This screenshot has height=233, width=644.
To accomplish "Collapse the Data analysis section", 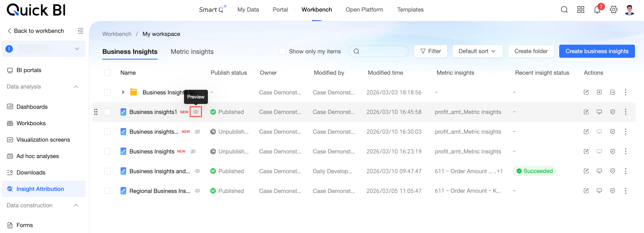I will [x=76, y=87].
